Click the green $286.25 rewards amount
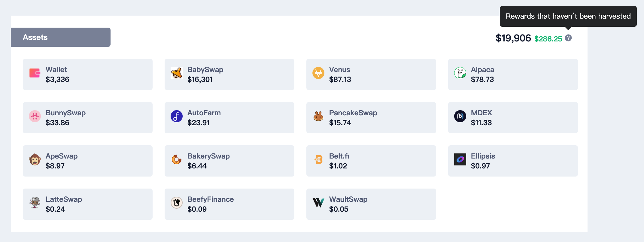The height and width of the screenshot is (242, 644). (x=548, y=39)
